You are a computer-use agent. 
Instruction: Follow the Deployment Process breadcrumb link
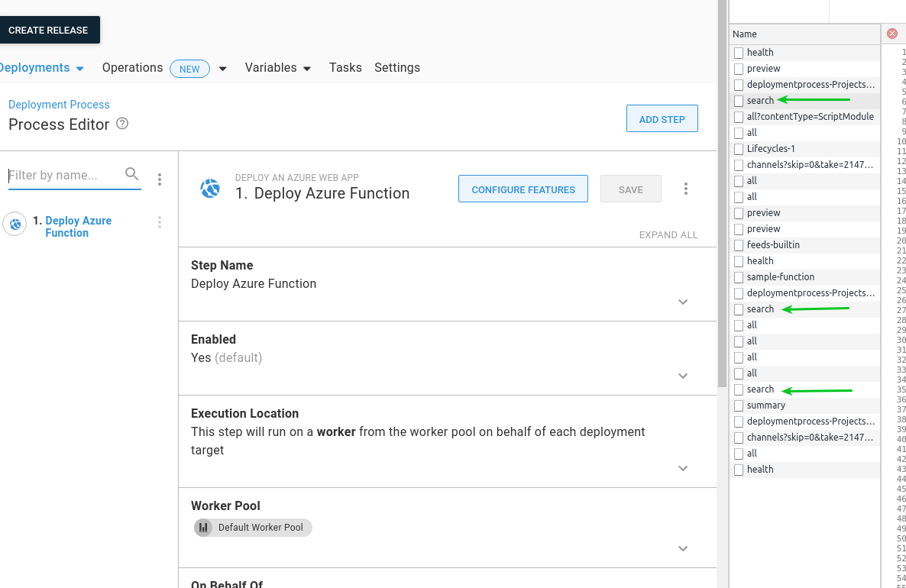[x=59, y=105]
